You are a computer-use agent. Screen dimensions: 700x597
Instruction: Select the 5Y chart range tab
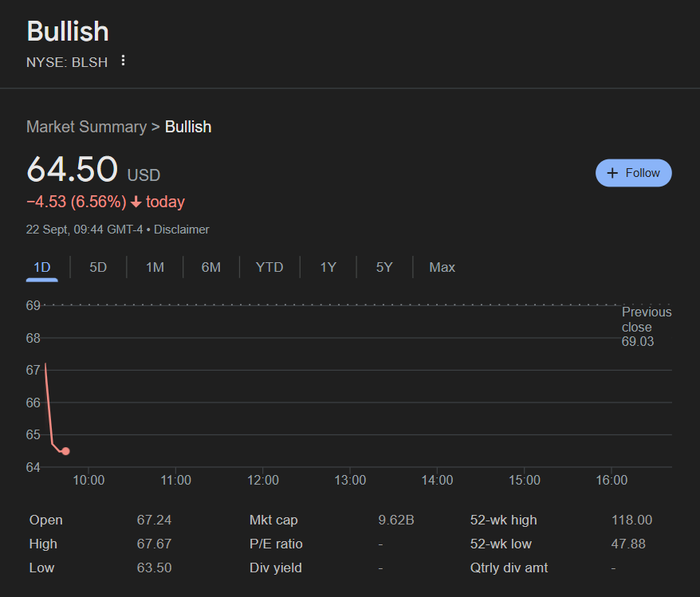(384, 267)
